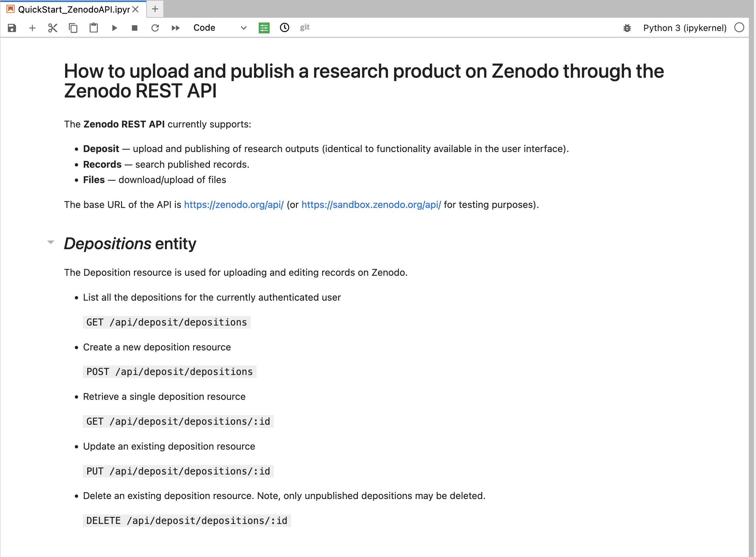Cut the selected cell

[x=53, y=28]
